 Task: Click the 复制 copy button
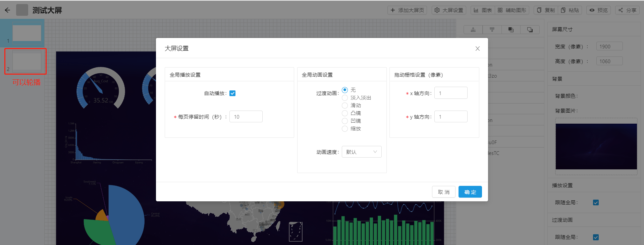click(x=546, y=10)
